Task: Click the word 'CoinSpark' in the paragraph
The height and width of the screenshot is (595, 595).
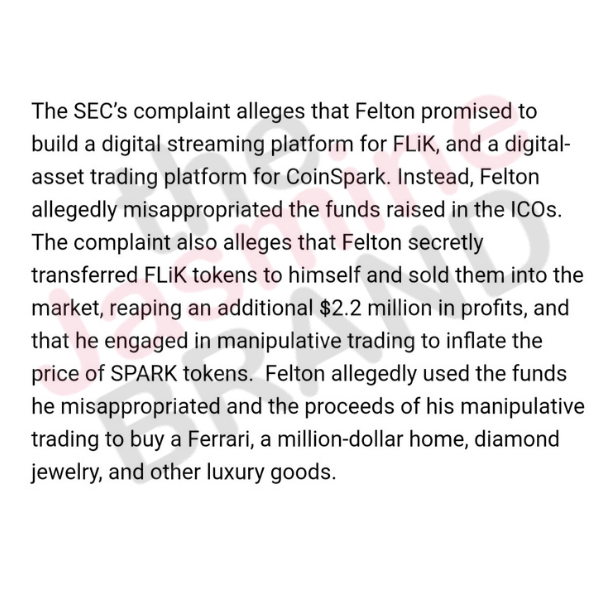Action: [x=336, y=177]
